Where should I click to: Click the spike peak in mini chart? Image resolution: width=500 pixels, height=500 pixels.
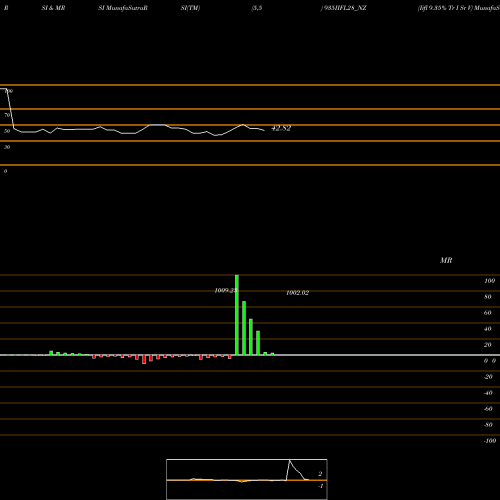click(290, 461)
